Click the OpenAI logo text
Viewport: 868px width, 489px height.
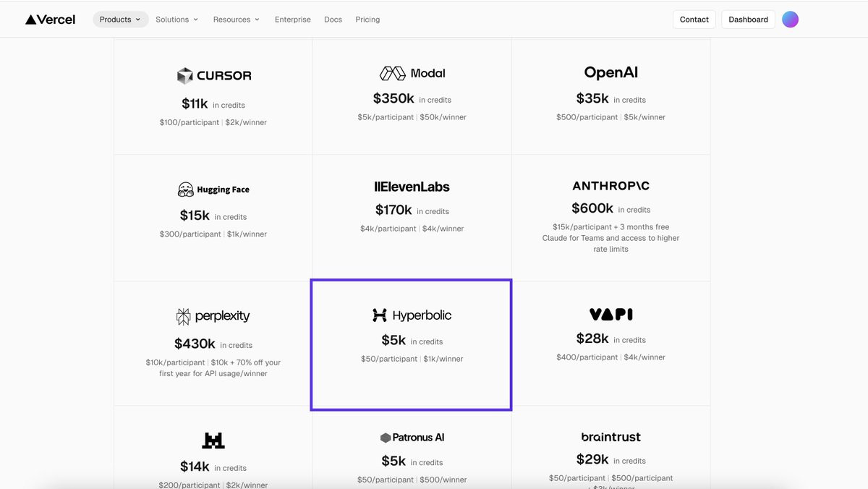(611, 72)
